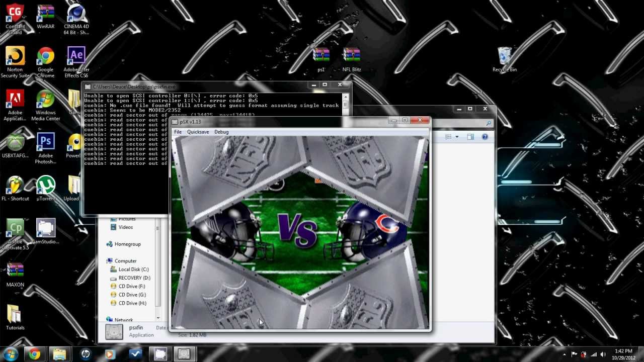The width and height of the screenshot is (644, 362).
Task: Open the HP taskbar icon
Action: (85, 354)
